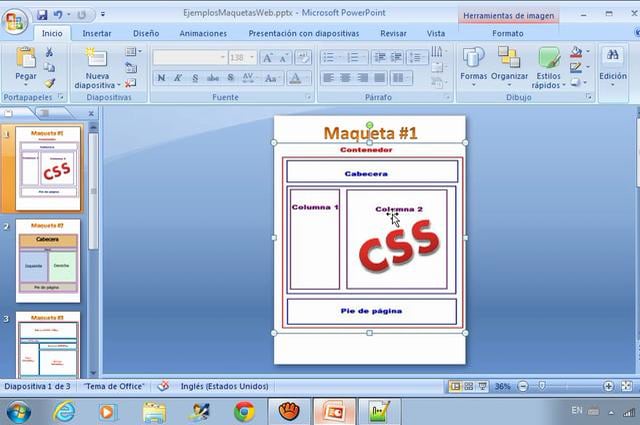Open the shape effects icon
The height and width of the screenshot is (425, 640).
[576, 83]
